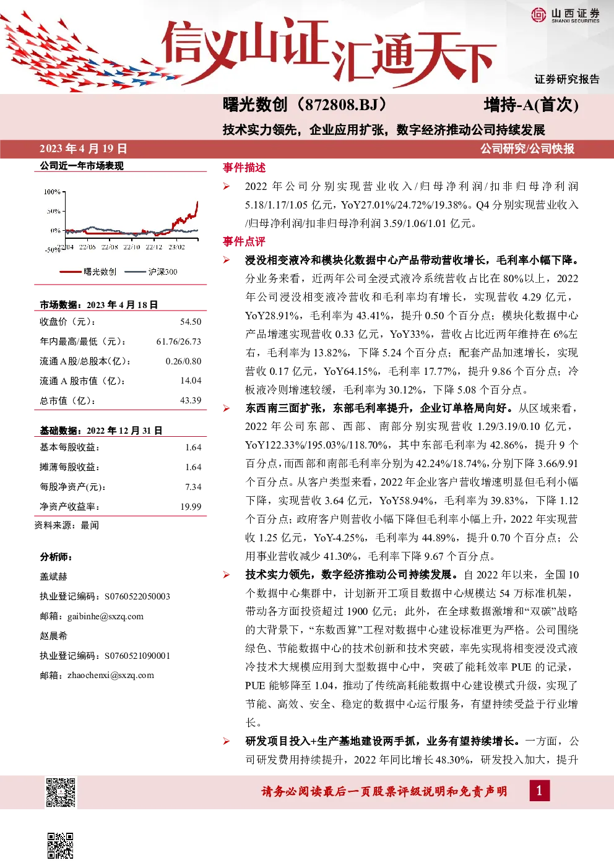The width and height of the screenshot is (614, 868).
Task: Click the QR code below the page
Action: (61, 846)
